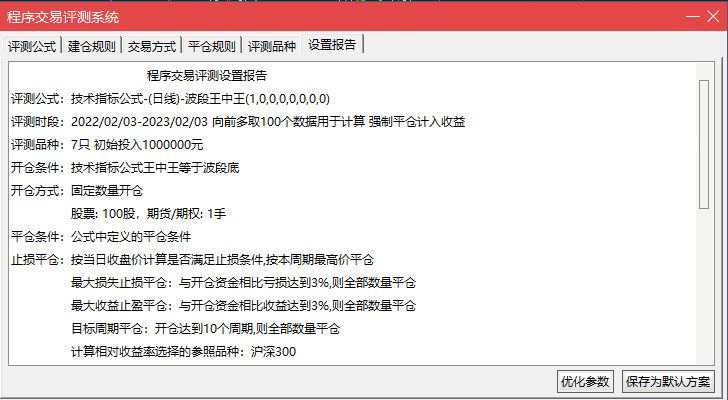The width and height of the screenshot is (728, 400).
Task: Click the 程序交易评测系统 title bar text
Action: [63, 17]
